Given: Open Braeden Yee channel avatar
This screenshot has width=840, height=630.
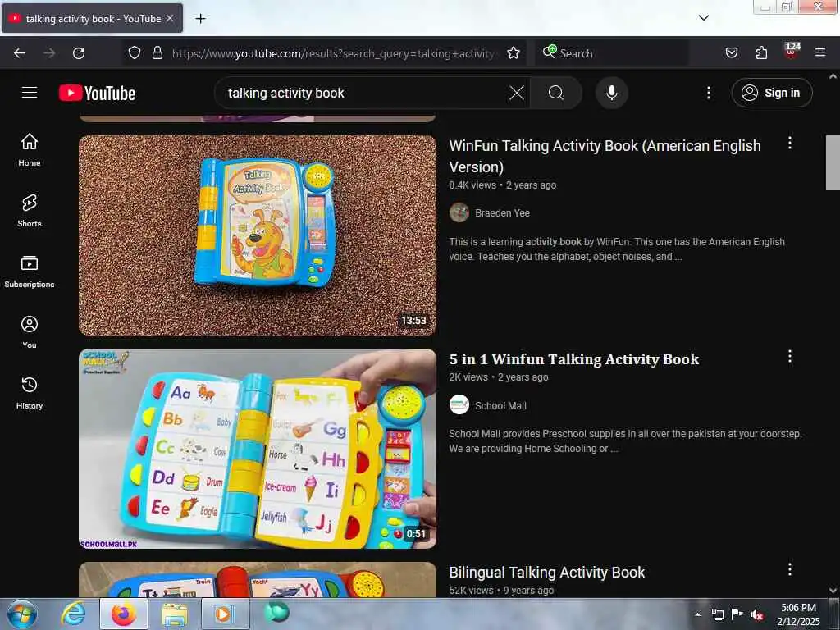Looking at the screenshot, I should 459,212.
